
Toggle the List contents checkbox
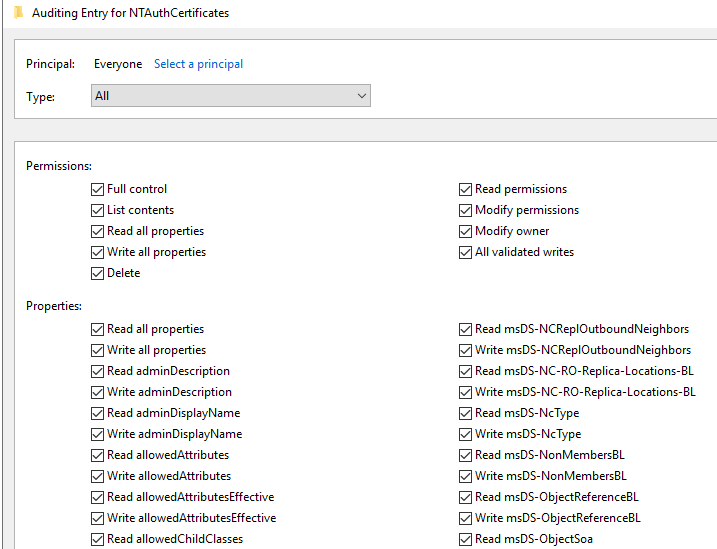[x=97, y=210]
